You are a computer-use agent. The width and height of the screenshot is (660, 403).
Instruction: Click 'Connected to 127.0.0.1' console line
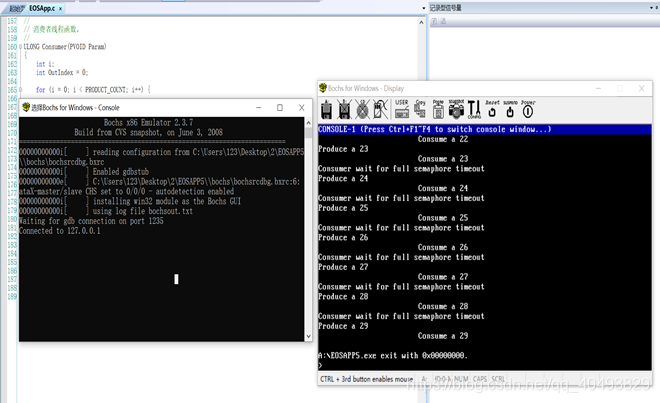(60, 231)
